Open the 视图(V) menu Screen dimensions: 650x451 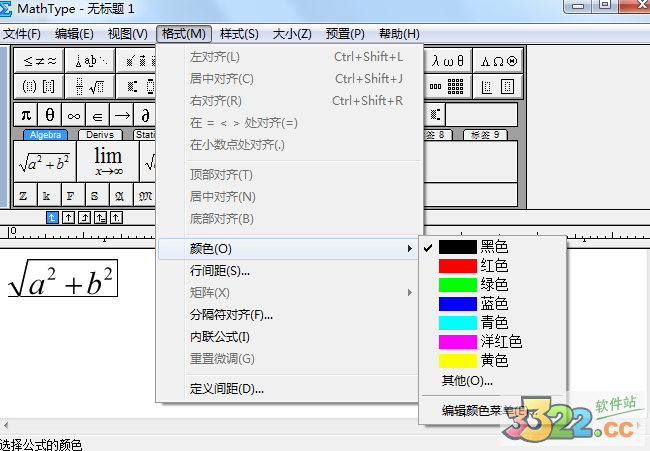tap(128, 34)
